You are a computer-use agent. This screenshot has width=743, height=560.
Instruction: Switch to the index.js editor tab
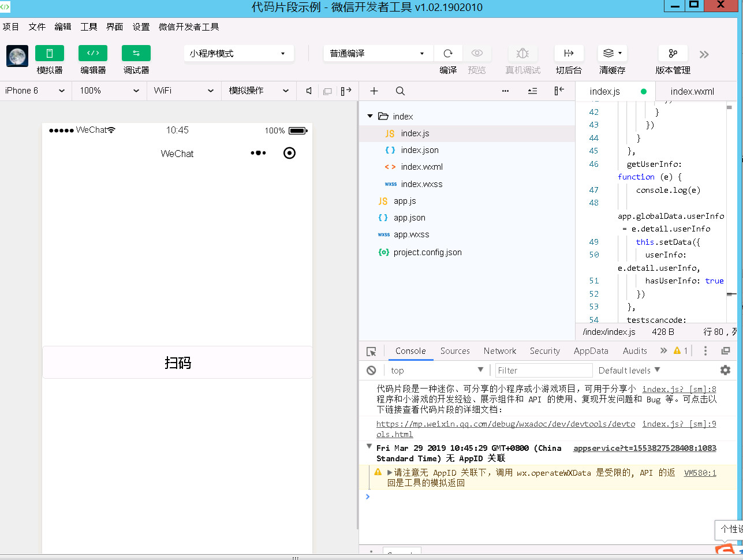[x=615, y=91]
